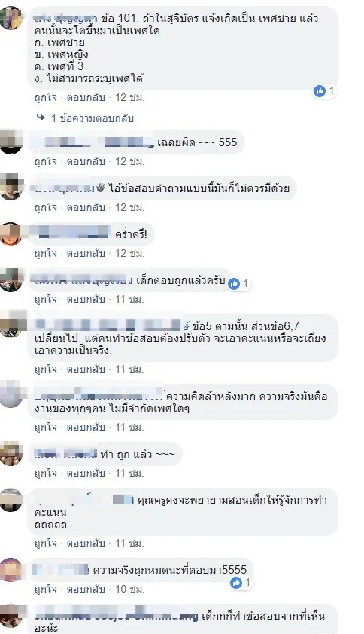Viewport: 364px width, 634px height.
Task: Reply to the คุณครูคงจะพยายามสอนเด็ก comment
Action: pos(86,543)
